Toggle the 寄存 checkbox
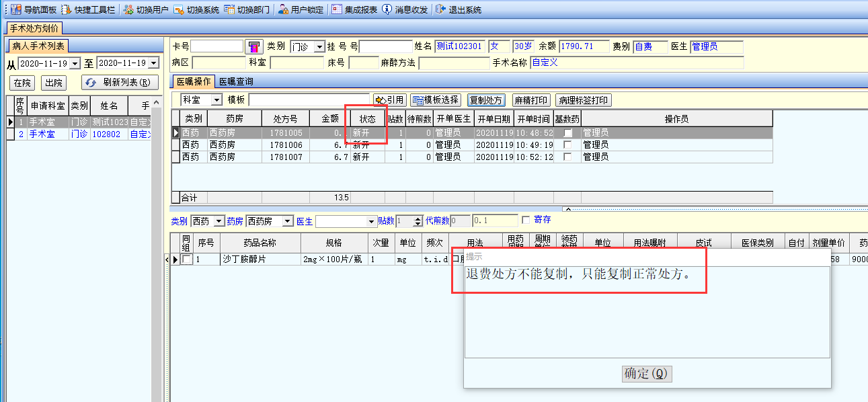The image size is (868, 402). (x=526, y=220)
